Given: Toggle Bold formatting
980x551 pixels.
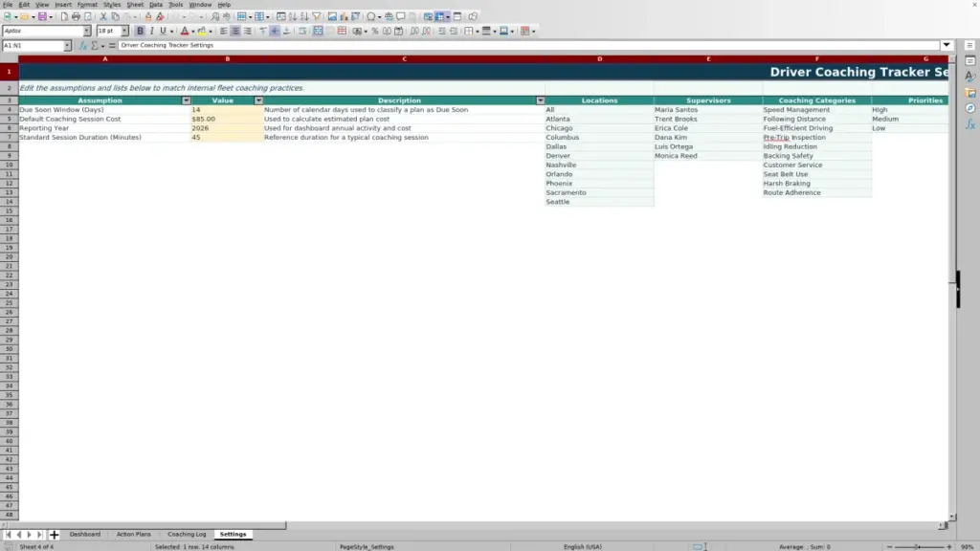Looking at the screenshot, I should coord(140,31).
